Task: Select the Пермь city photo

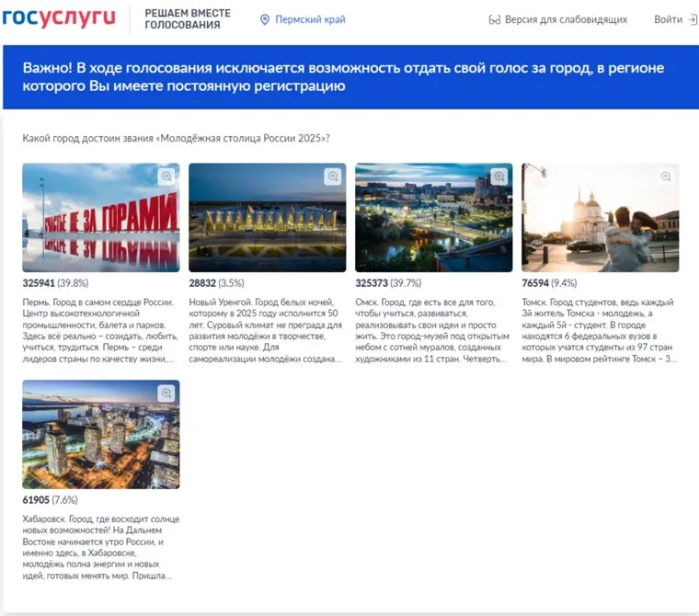Action: coord(100,218)
